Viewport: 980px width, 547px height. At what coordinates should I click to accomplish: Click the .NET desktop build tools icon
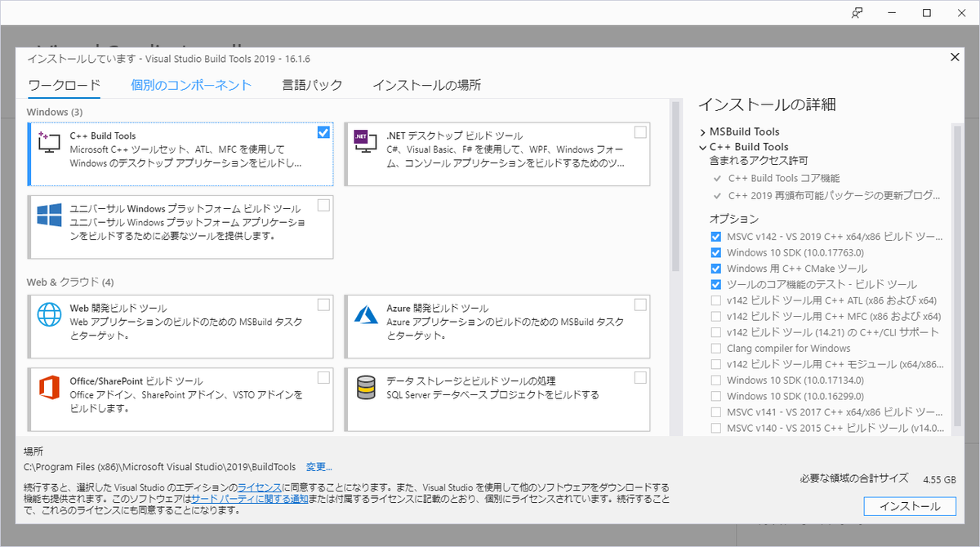[x=366, y=141]
